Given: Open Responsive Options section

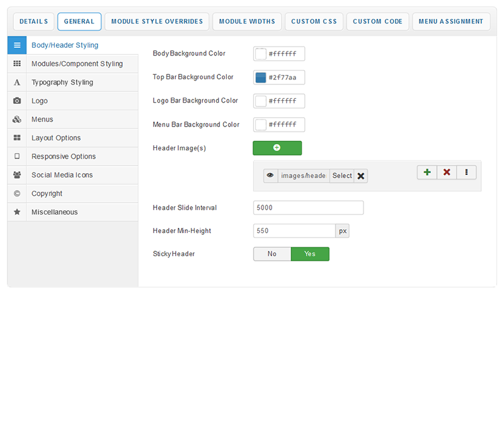Looking at the screenshot, I should [x=64, y=157].
